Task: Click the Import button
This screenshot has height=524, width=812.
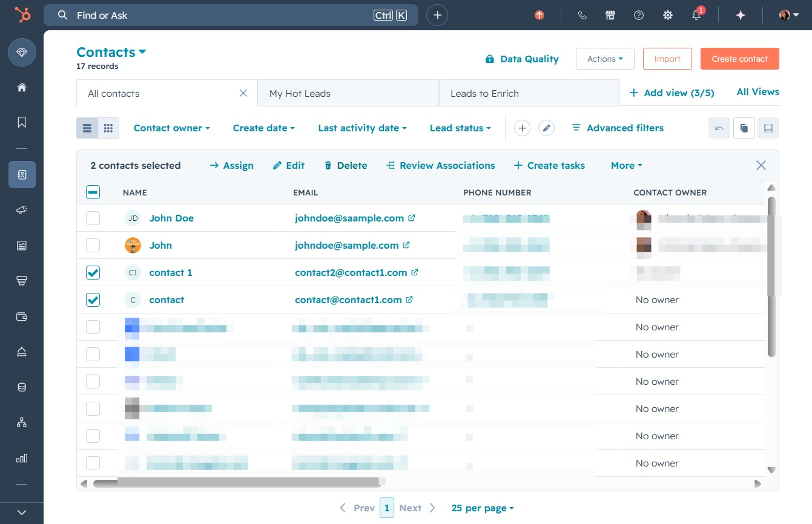Action: point(667,59)
